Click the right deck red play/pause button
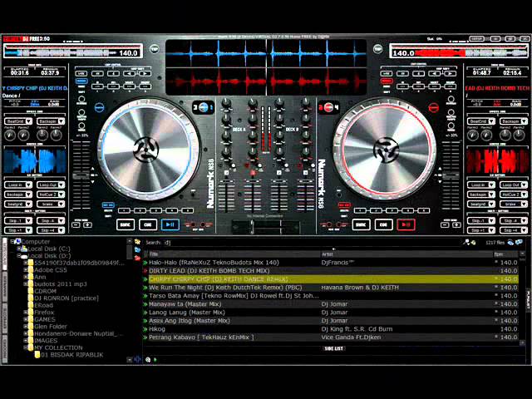The width and height of the screenshot is (532, 399). pyautogui.click(x=406, y=224)
